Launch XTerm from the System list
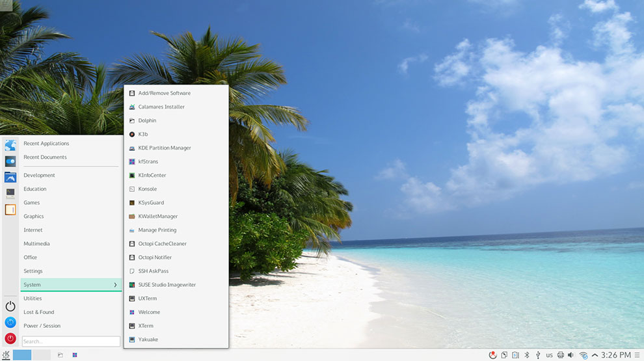The width and height of the screenshot is (644, 361). (x=176, y=326)
